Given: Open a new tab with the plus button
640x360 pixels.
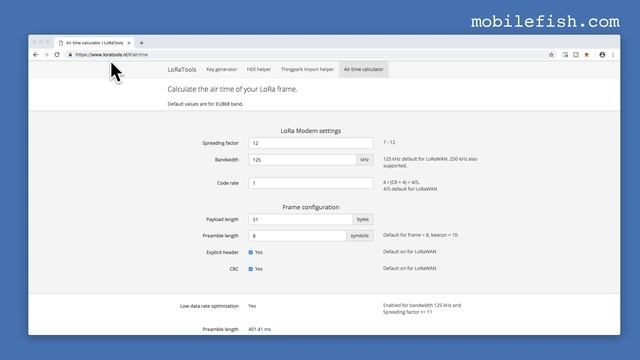Looking at the screenshot, I should 142,43.
